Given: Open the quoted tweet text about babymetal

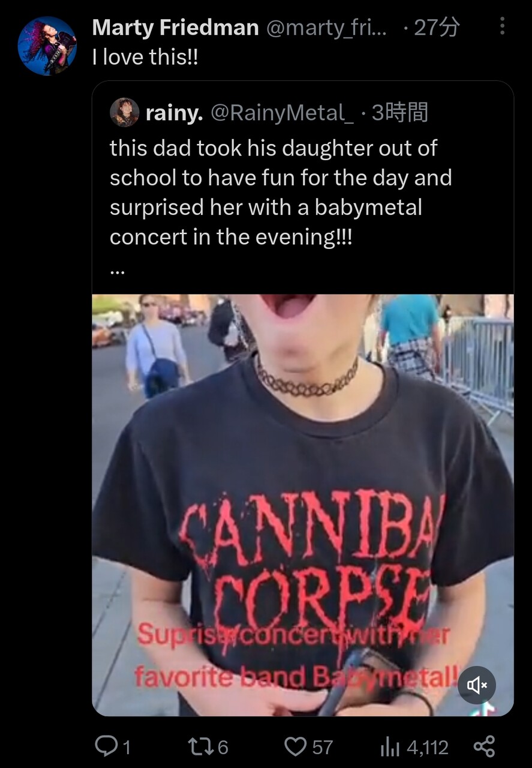Looking at the screenshot, I should pyautogui.click(x=281, y=193).
